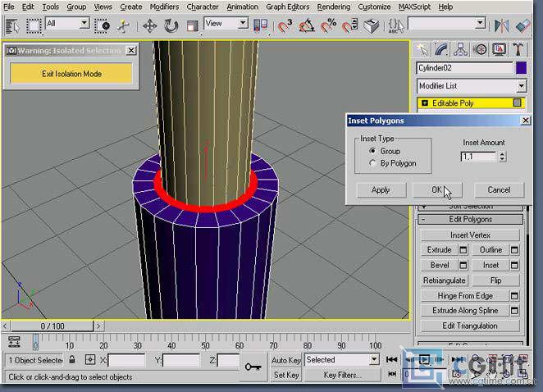
Task: Toggle Editable Poly show end result box
Action: pyautogui.click(x=517, y=103)
